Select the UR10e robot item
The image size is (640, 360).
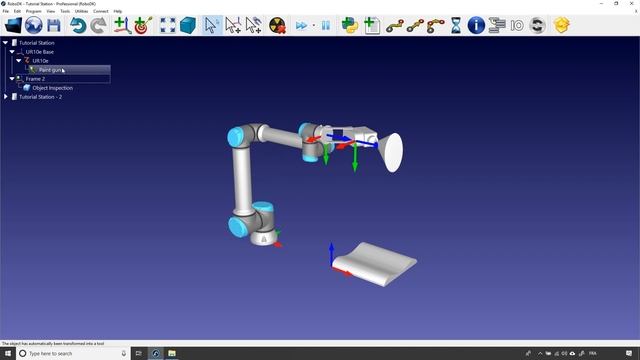coord(40,61)
